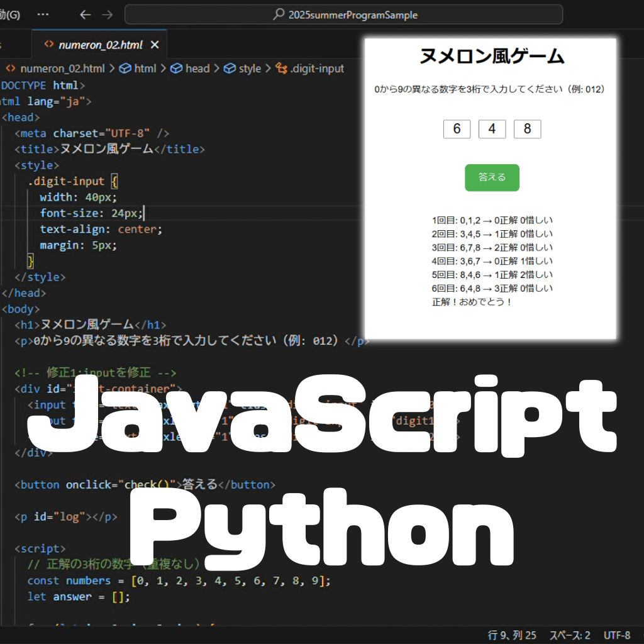Open the three-dots overflow menu
Viewport: 644px width, 644px height.
[x=43, y=14]
